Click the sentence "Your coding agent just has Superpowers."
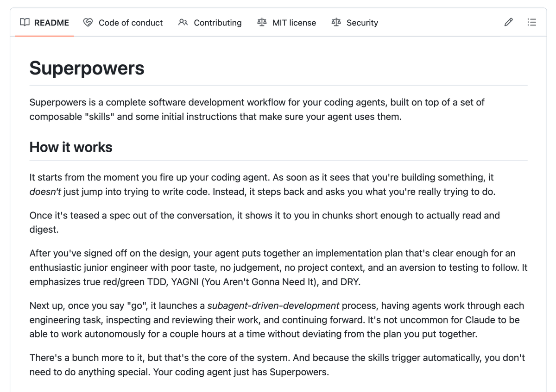 click(240, 372)
